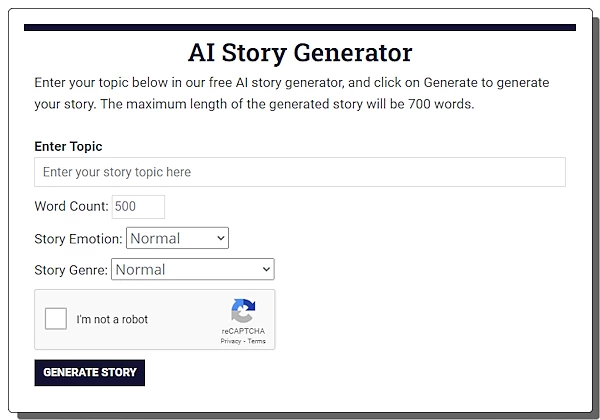
Task: Click the "Story Genre:" label
Action: pos(71,270)
